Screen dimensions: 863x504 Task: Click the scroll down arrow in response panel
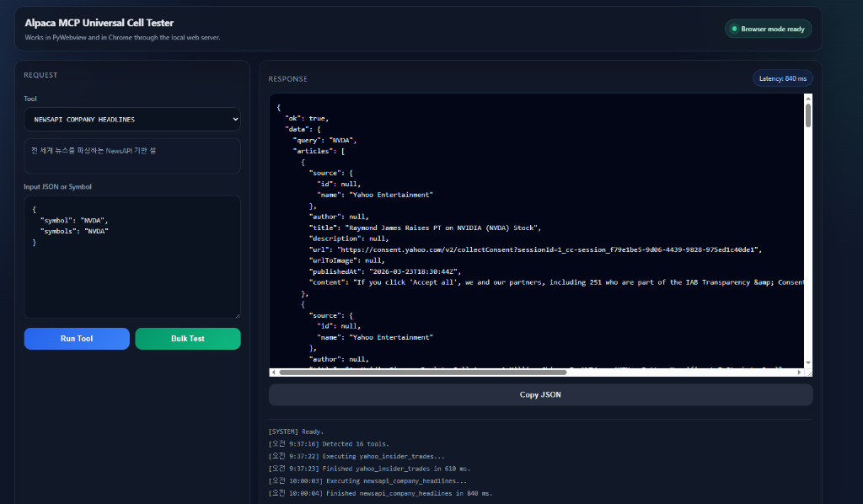pos(808,362)
